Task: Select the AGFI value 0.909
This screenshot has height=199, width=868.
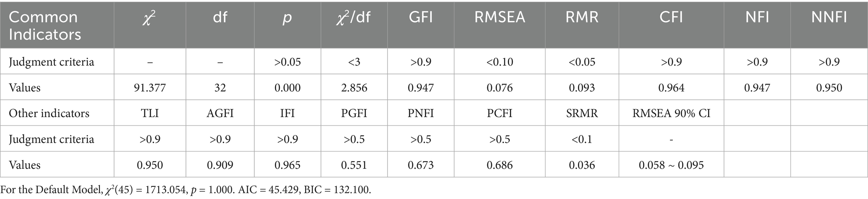Action: [220, 165]
